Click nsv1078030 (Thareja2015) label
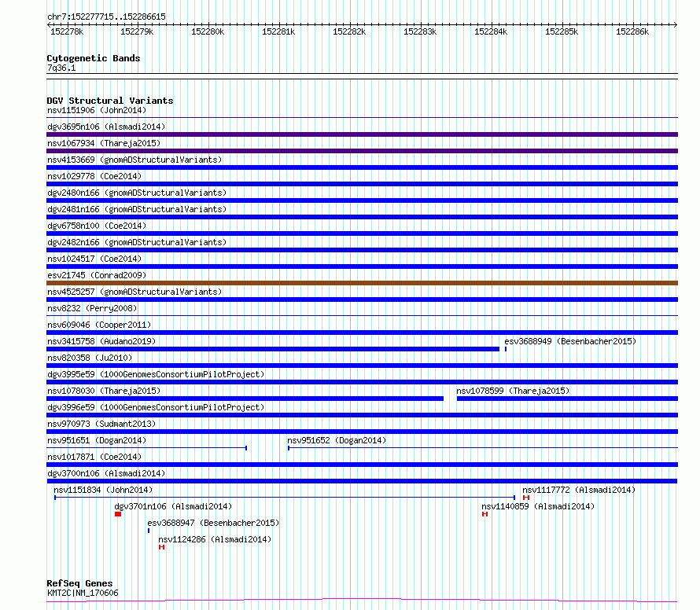The image size is (700, 610). [104, 391]
